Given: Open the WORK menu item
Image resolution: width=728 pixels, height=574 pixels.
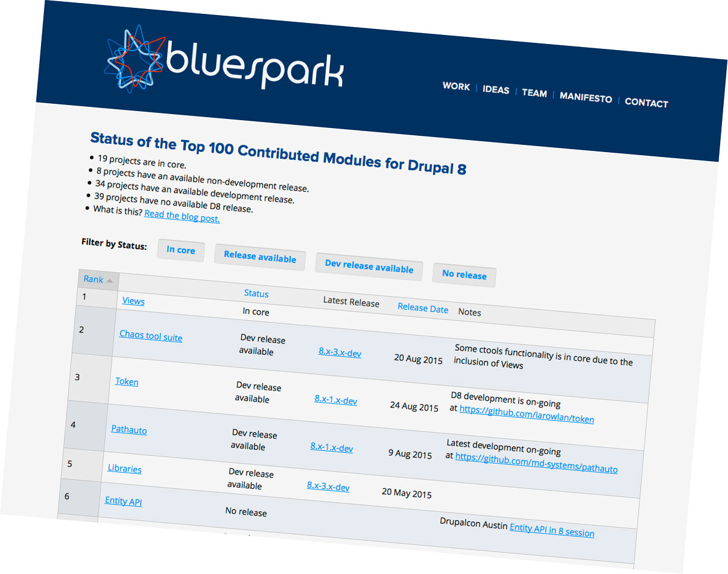Looking at the screenshot, I should pyautogui.click(x=456, y=86).
